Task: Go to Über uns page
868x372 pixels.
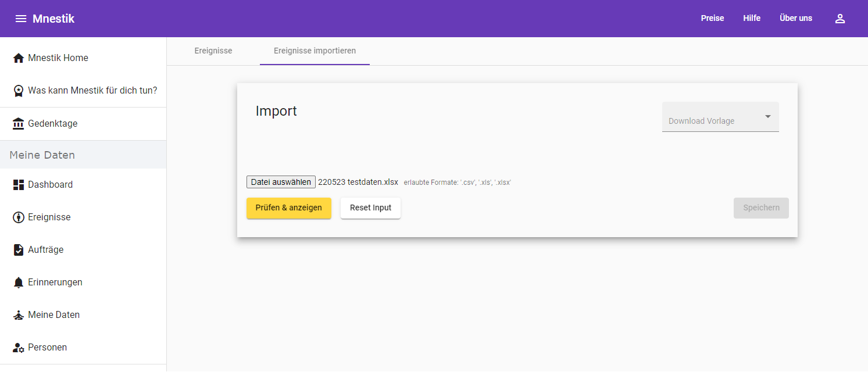Action: tap(795, 19)
